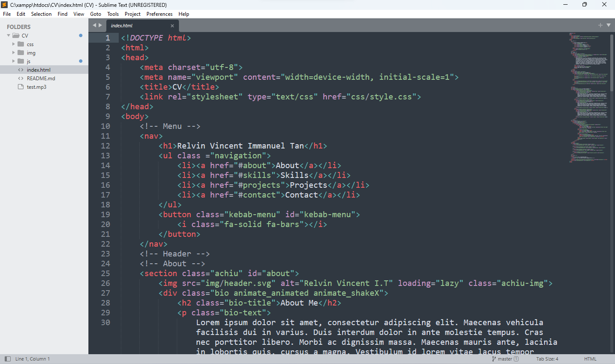The width and height of the screenshot is (615, 364).
Task: Click the forward navigation arrow beside tabs
Action: tap(100, 25)
